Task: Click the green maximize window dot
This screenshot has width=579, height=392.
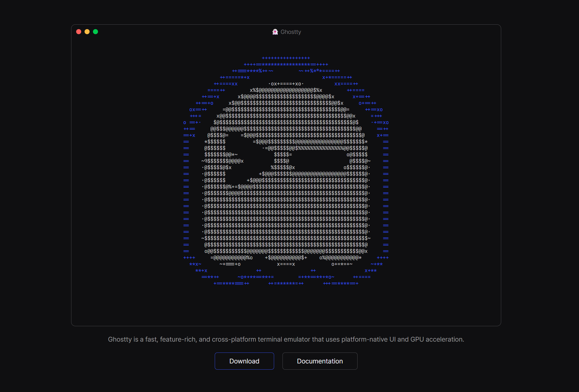Action: click(95, 32)
